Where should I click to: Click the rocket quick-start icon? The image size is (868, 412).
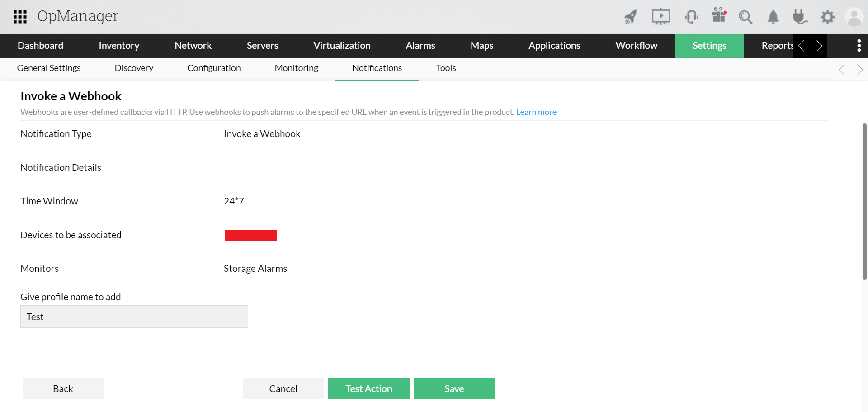point(630,17)
